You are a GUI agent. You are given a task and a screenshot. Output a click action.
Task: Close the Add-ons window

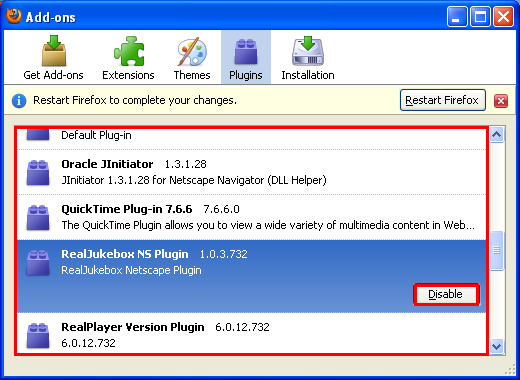tap(504, 17)
